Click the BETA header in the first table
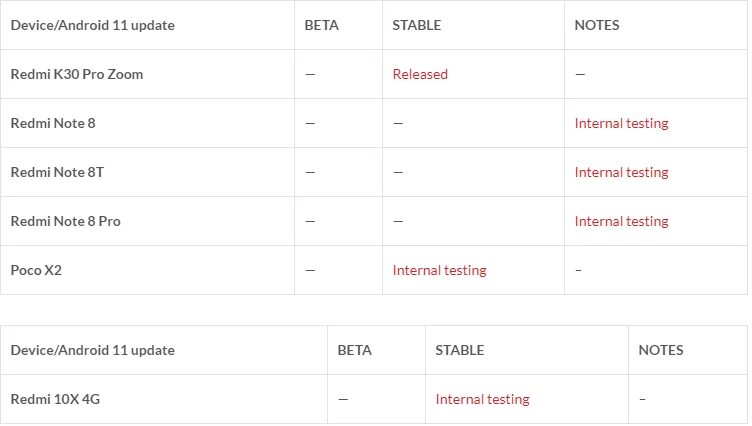752x426 pixels. [x=321, y=25]
